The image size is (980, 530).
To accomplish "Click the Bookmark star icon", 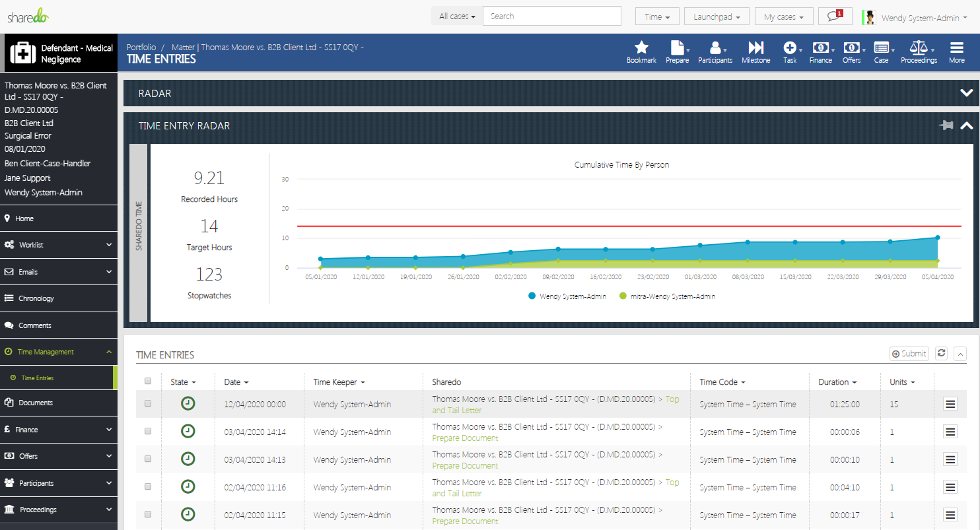I will 641,48.
